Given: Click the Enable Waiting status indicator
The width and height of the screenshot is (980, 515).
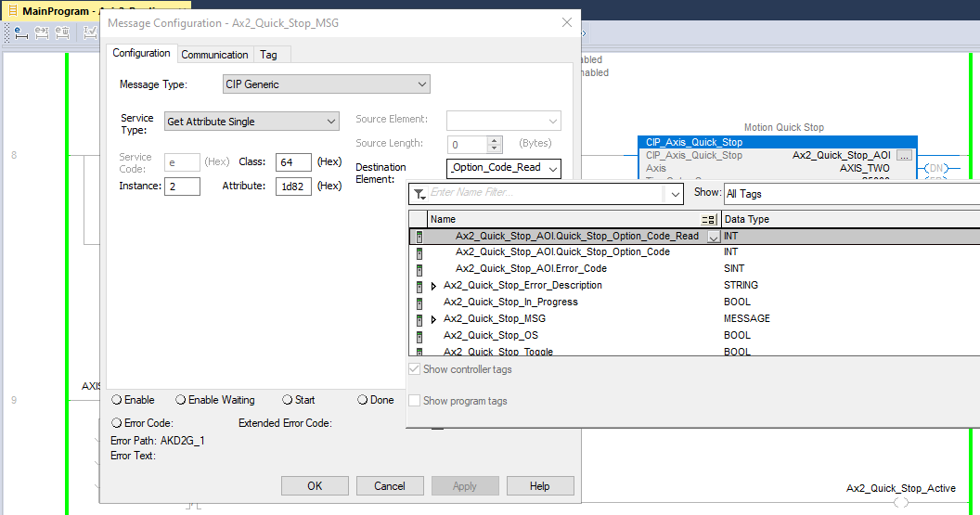Looking at the screenshot, I should click(x=181, y=399).
